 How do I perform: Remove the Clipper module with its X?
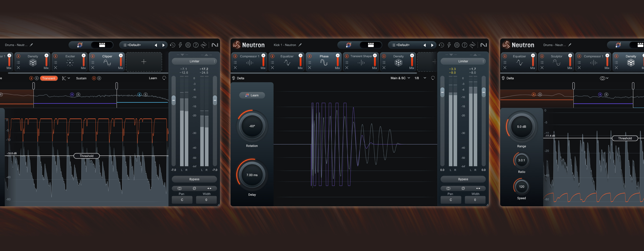(x=93, y=68)
